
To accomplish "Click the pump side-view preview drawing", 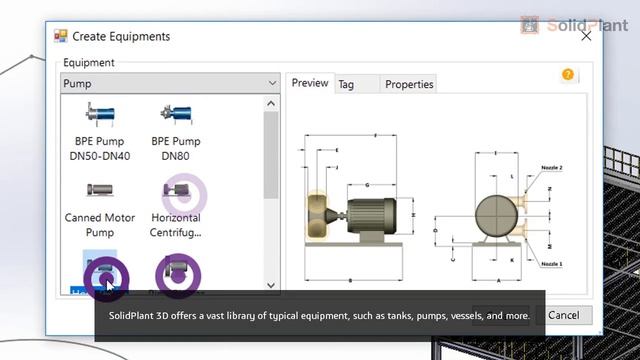I will click(x=356, y=207).
